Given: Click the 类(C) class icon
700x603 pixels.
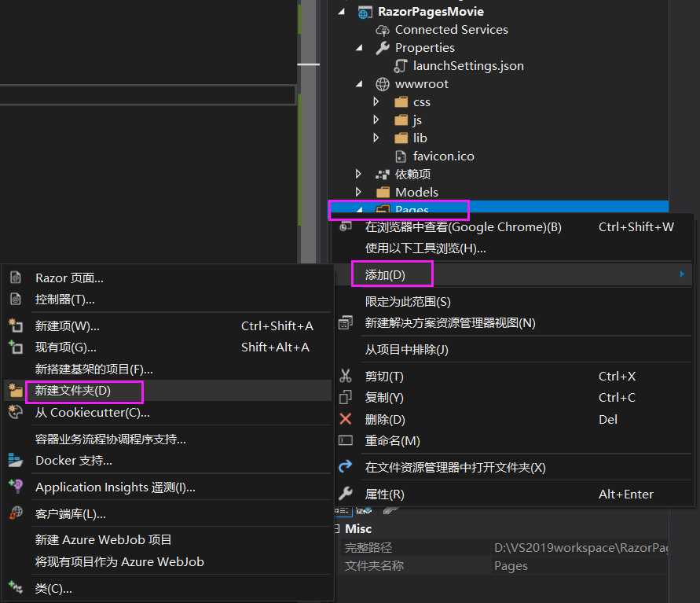Looking at the screenshot, I should pos(16,587).
